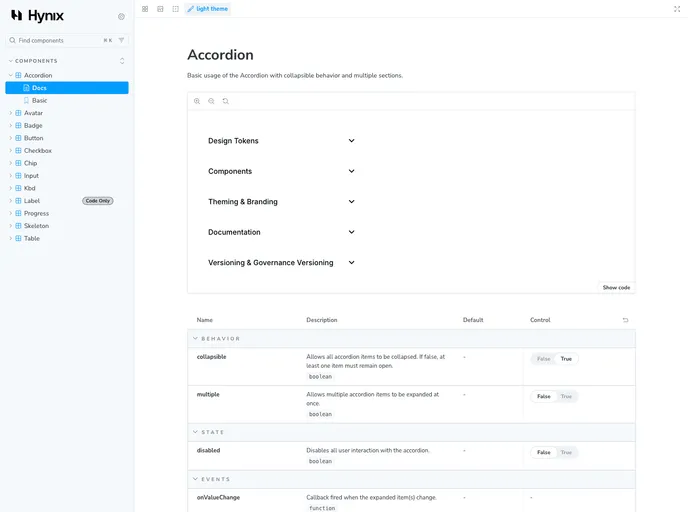
Task: Toggle the grid view icon in top toolbar
Action: tap(145, 9)
